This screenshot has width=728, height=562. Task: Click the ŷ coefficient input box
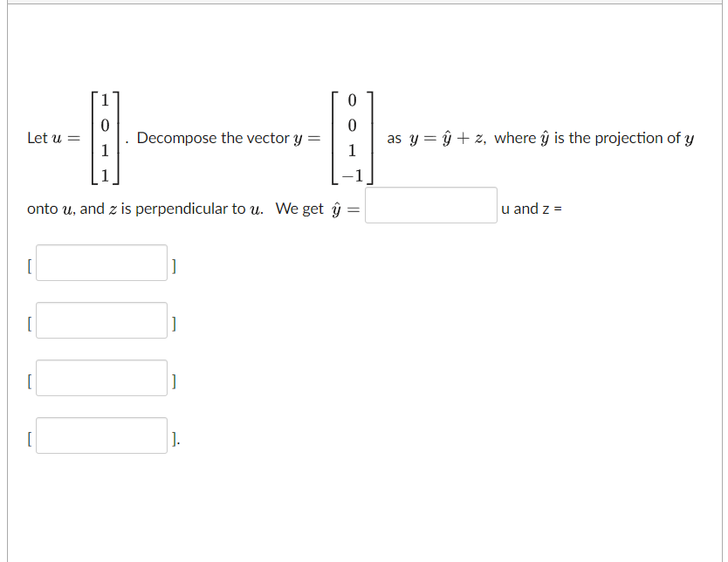click(429, 204)
